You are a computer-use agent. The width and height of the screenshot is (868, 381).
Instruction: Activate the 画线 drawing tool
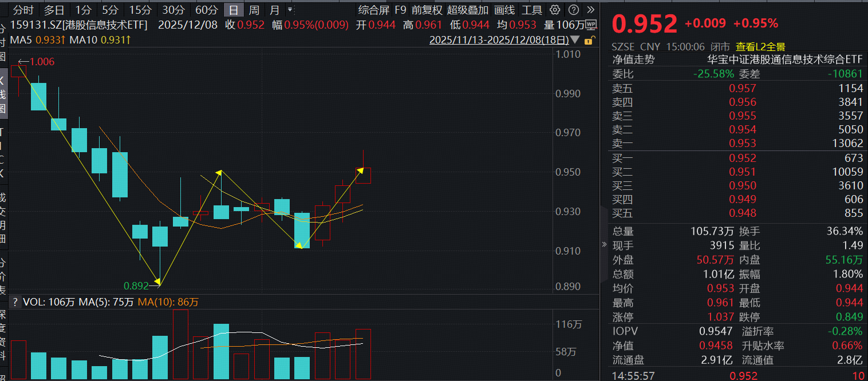click(504, 10)
